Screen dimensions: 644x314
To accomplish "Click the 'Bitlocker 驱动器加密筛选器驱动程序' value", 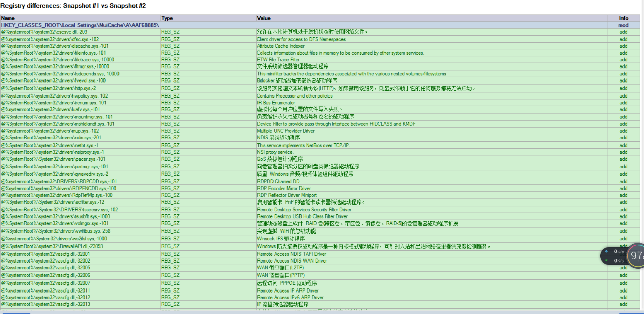I will click(297, 80).
